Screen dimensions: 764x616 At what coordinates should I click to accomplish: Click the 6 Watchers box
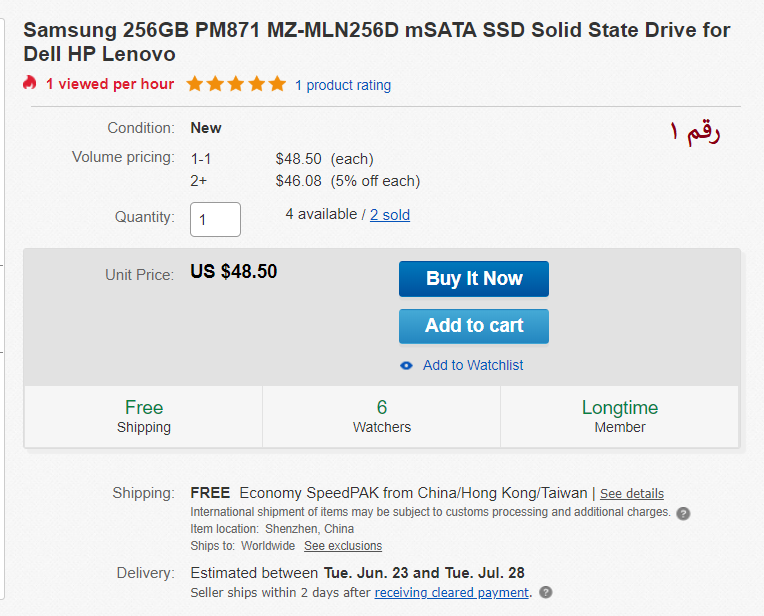[382, 416]
